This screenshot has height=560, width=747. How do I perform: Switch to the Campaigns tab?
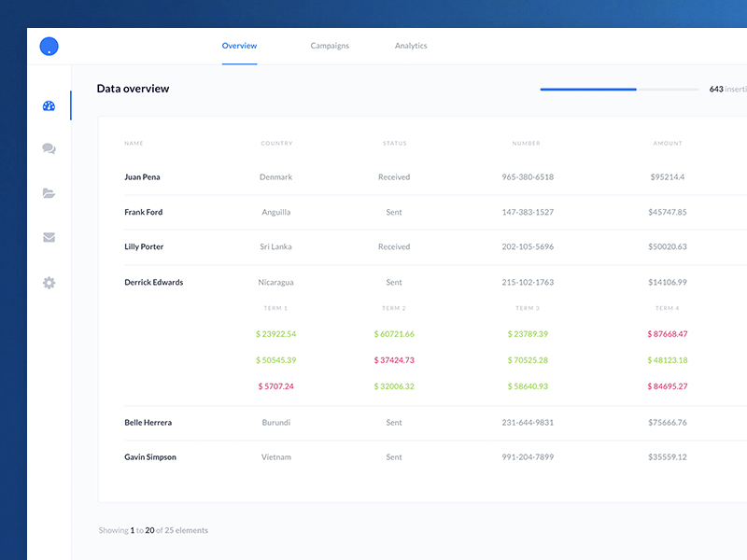(x=330, y=46)
